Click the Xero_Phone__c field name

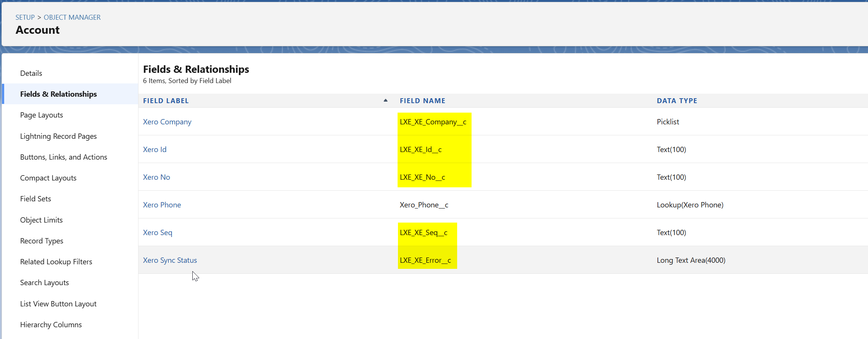coord(424,205)
